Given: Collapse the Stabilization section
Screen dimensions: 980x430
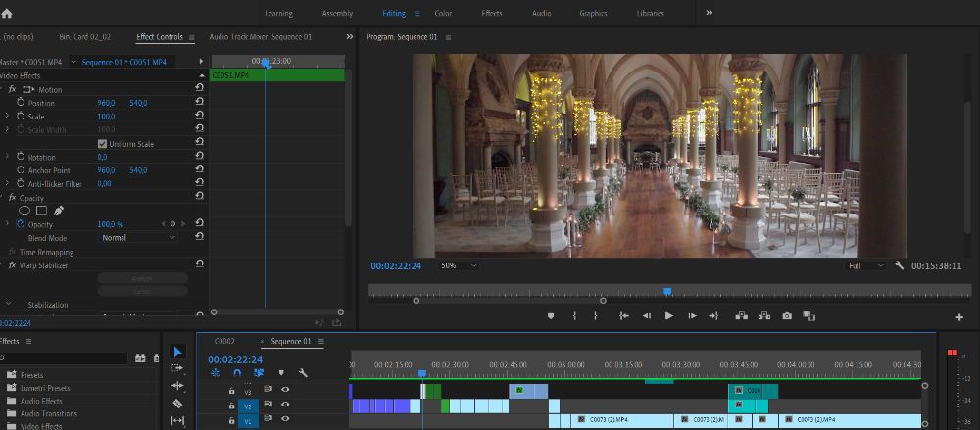Looking at the screenshot, I should pyautogui.click(x=8, y=305).
